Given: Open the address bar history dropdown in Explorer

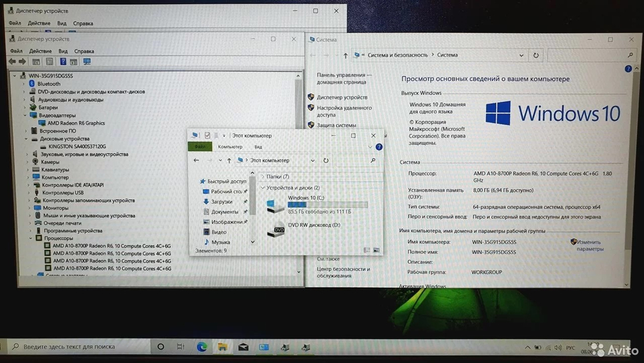Looking at the screenshot, I should 313,161.
